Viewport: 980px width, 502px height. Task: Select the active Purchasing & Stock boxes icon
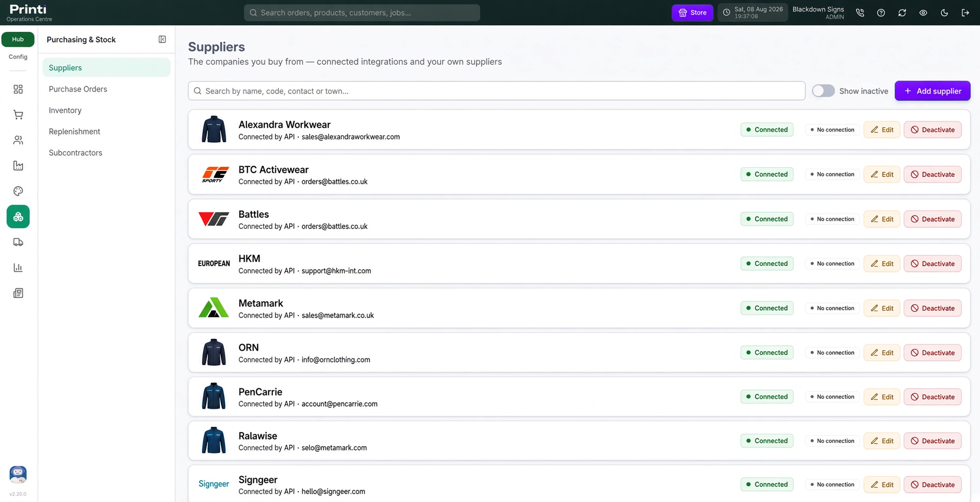(x=18, y=217)
